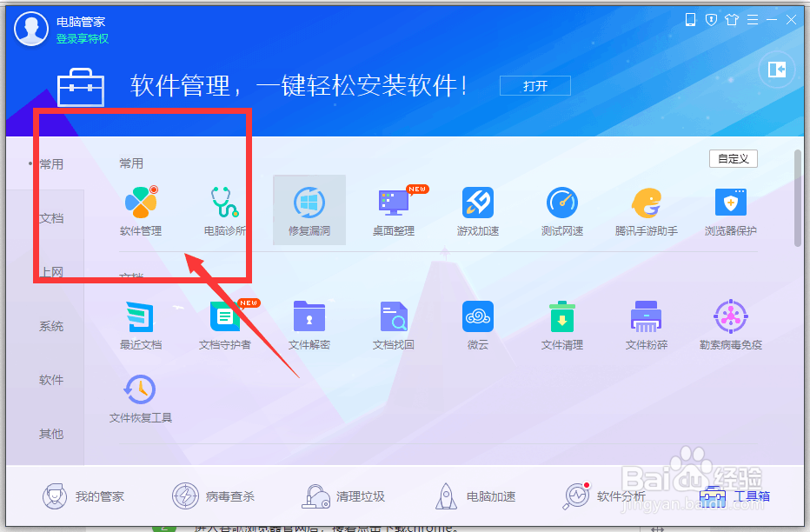Go to 病毒查杀 tab
Image resolution: width=810 pixels, height=532 pixels.
(213, 496)
